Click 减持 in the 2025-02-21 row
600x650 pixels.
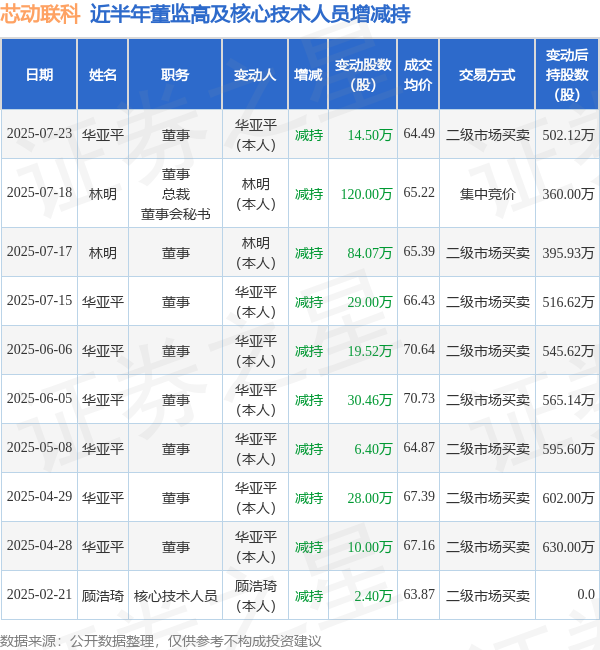[309, 596]
